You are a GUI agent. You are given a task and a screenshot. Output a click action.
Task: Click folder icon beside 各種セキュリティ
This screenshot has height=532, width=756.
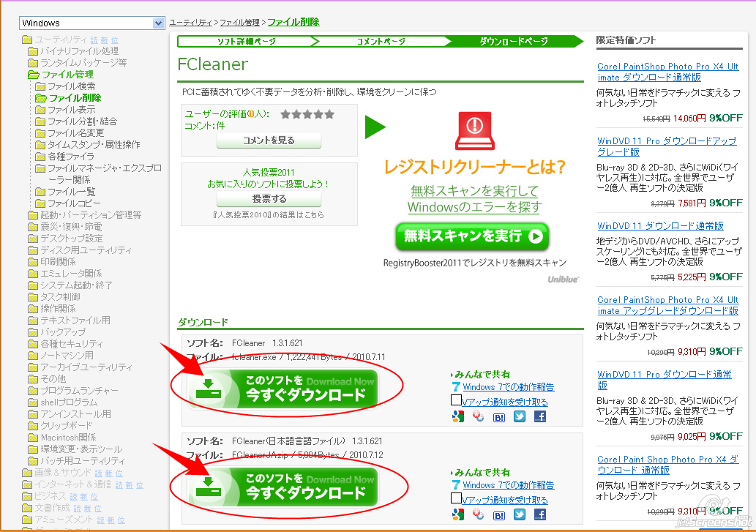[33, 344]
